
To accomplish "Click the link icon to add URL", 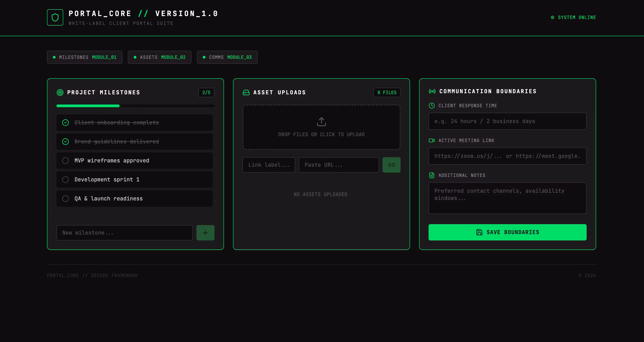I will pos(391,165).
